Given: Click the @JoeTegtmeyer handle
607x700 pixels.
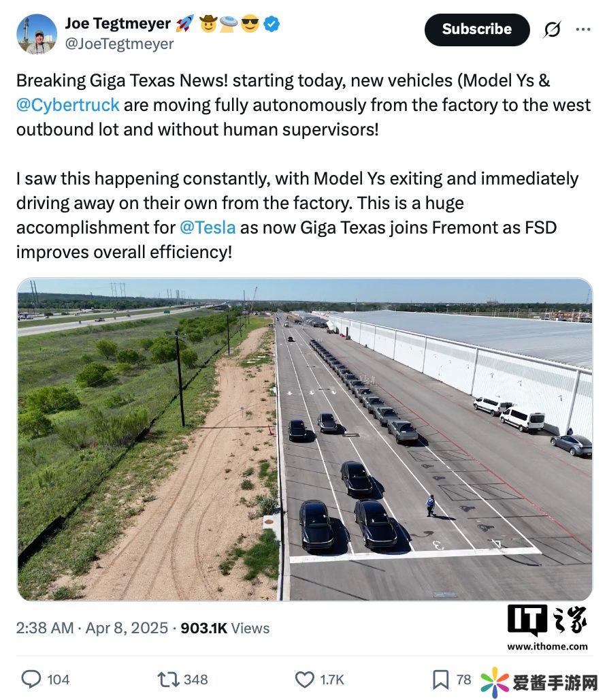Looking at the screenshot, I should pos(119,44).
